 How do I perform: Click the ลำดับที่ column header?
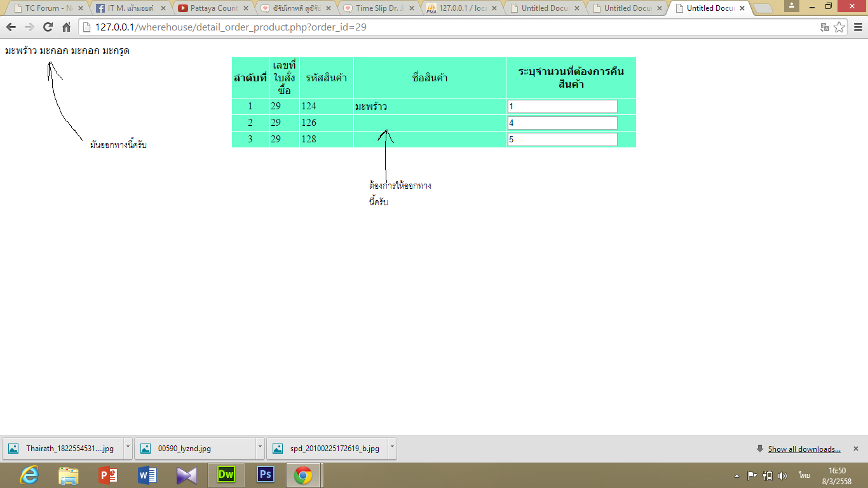[250, 78]
